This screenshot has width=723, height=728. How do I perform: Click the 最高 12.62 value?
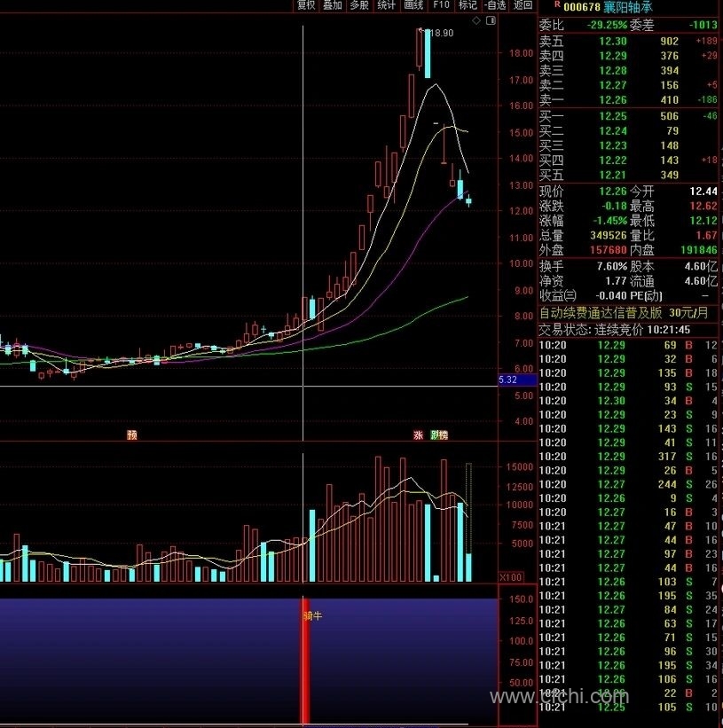click(x=703, y=206)
